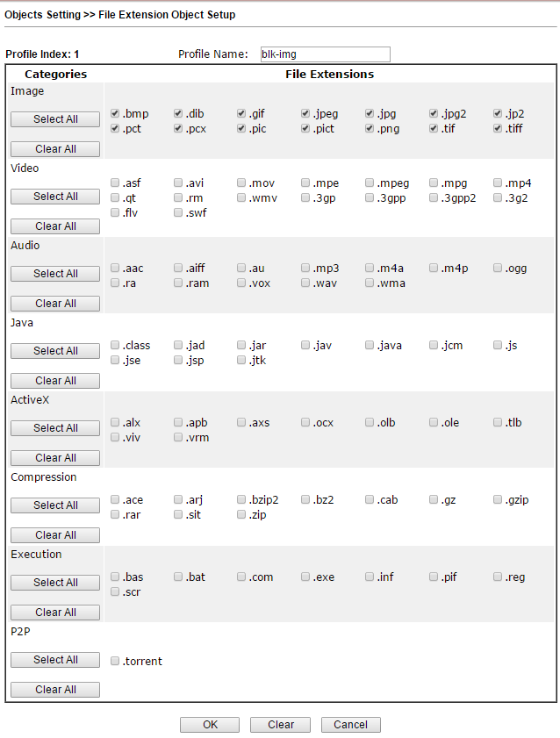Image resolution: width=560 pixels, height=738 pixels.
Task: Enable the .bat extension checkbox
Action: coord(178,577)
